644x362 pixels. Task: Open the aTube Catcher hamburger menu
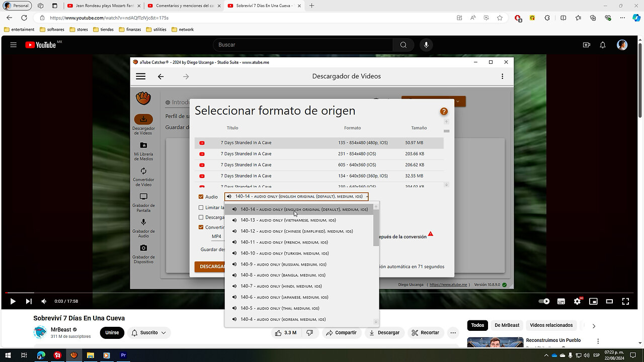141,76
